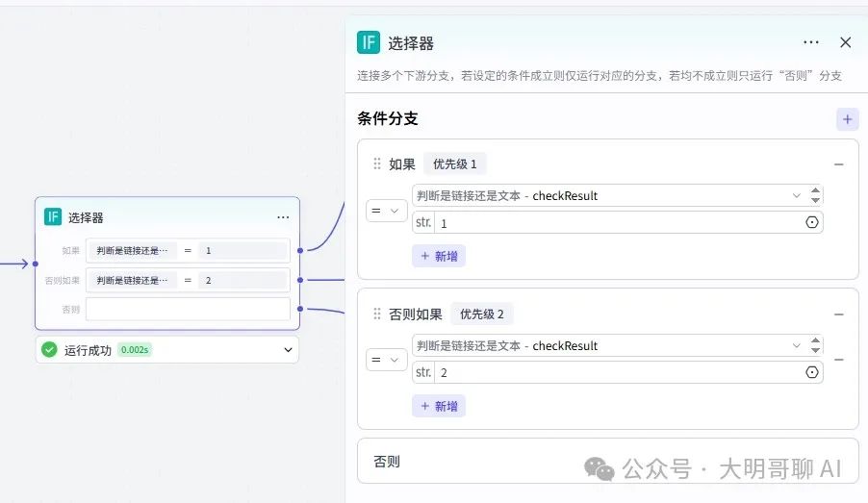This screenshot has width=868, height=503.
Task: Open the operator dropdown in the 否则如果 branch
Action: tap(387, 360)
